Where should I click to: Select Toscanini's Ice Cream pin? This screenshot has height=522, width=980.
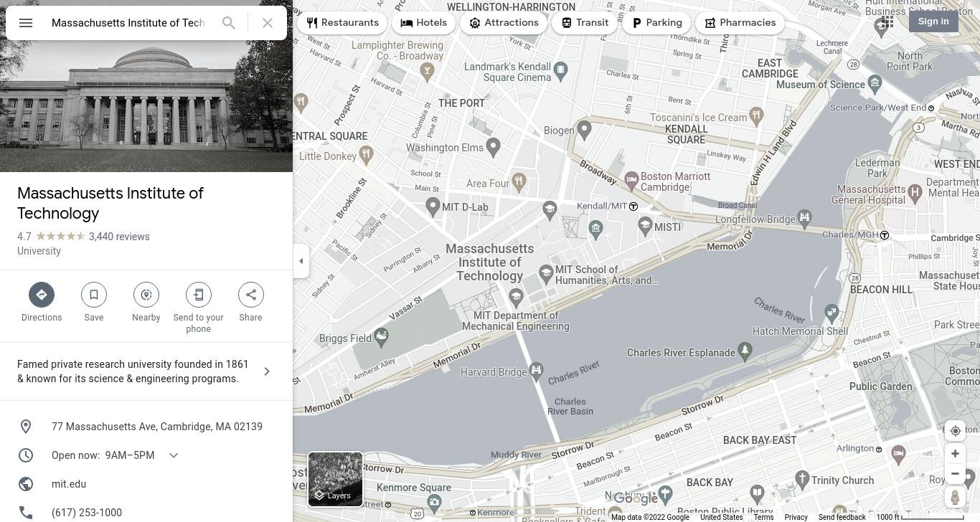point(756,115)
